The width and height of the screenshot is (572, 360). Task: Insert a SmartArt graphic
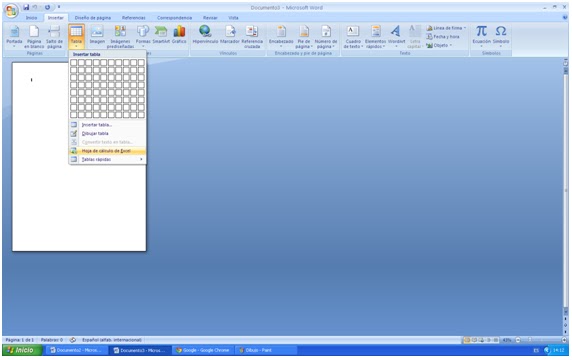(161, 35)
